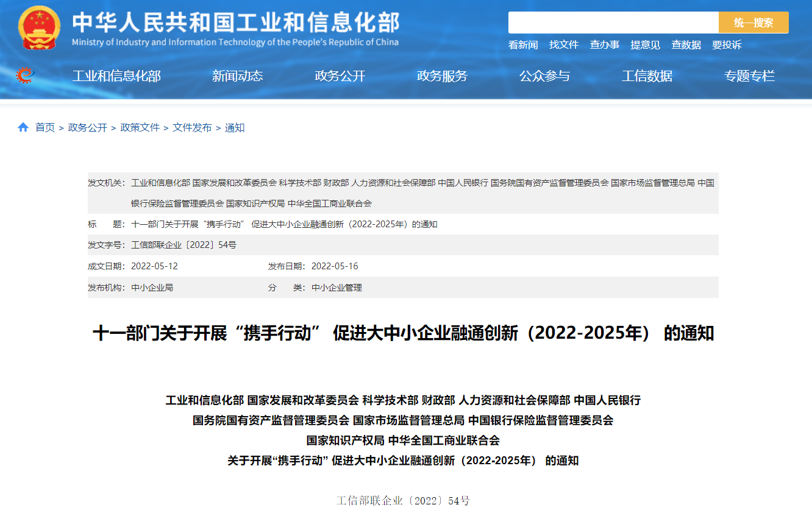Click the 发布机构 value 中小企业局
The width and height of the screenshot is (812, 530).
coord(152,288)
